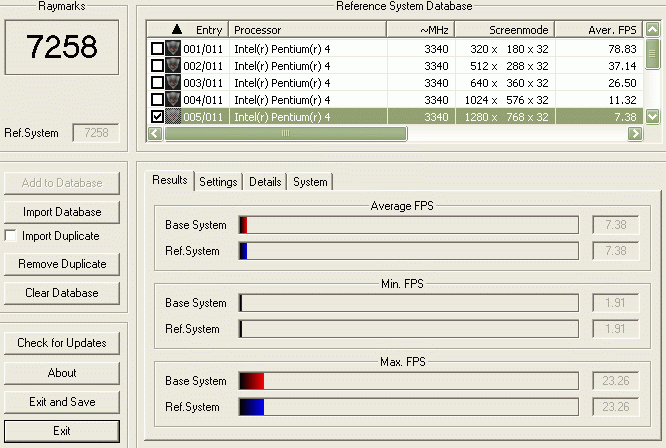Click the database list scroll up arrow
The image size is (666, 448).
(x=652, y=29)
